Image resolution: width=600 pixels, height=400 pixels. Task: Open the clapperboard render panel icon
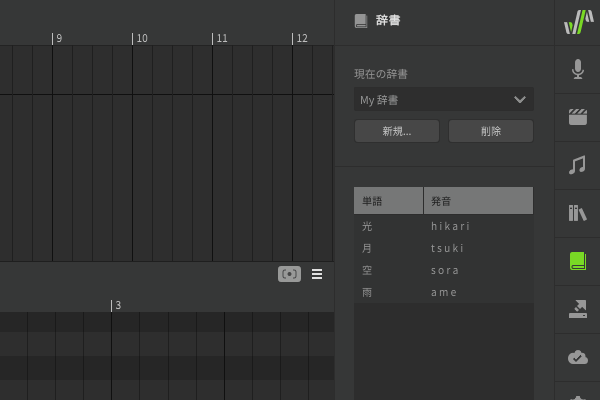[578, 117]
